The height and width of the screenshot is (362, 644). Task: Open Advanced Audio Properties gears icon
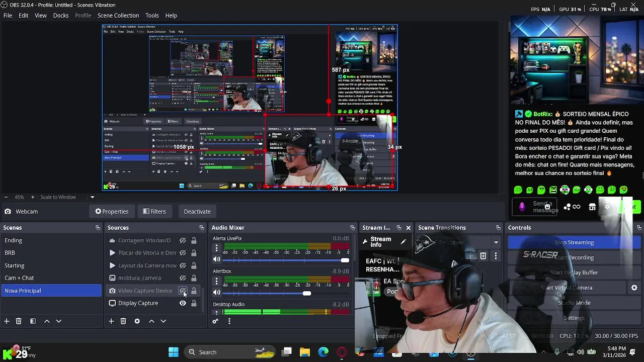coord(215,321)
